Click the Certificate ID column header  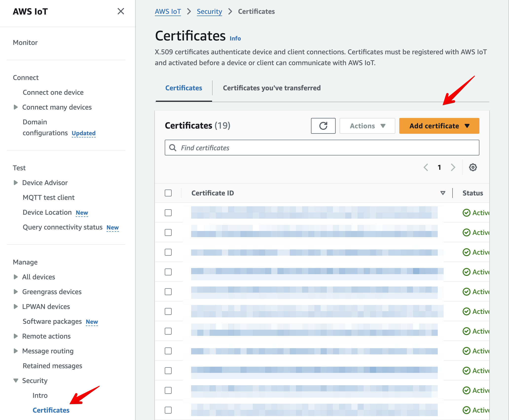click(x=213, y=193)
